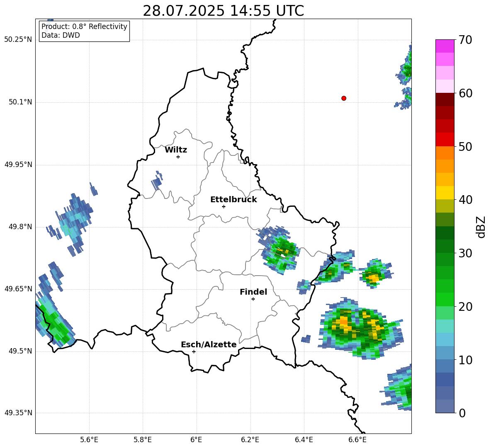
Task: Click the colorbar 40 tick label
Action: 465,200
